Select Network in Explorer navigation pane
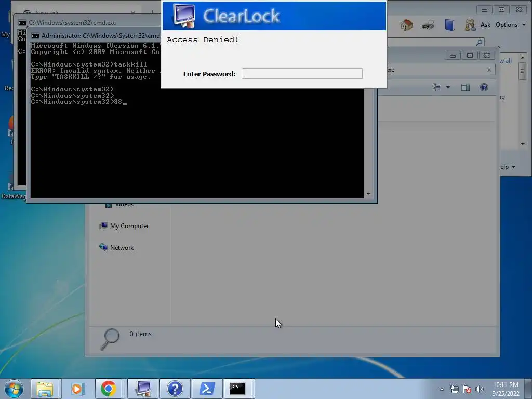Screen dimensions: 532x399 [x=116, y=248]
